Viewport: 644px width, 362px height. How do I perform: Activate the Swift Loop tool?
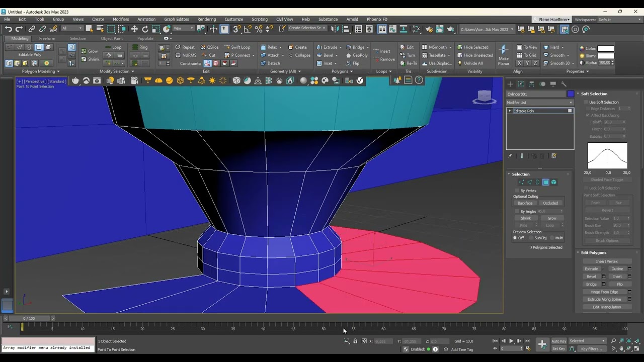236,47
